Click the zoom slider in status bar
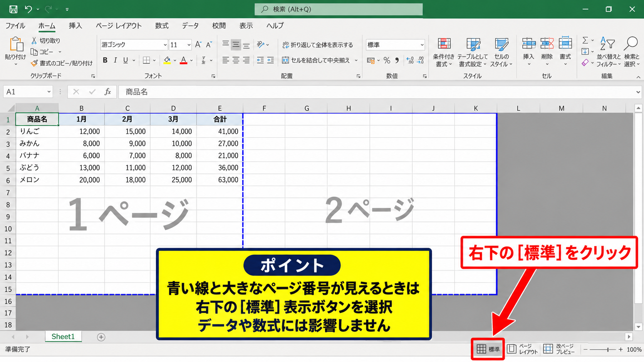Viewport: 644px width, 362px height. 602,350
